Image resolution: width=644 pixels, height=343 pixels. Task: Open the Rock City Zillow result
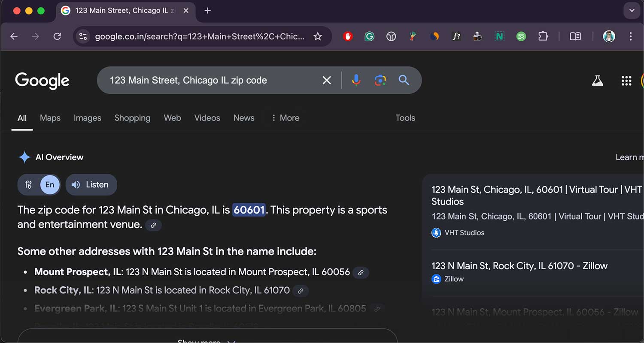[519, 266]
